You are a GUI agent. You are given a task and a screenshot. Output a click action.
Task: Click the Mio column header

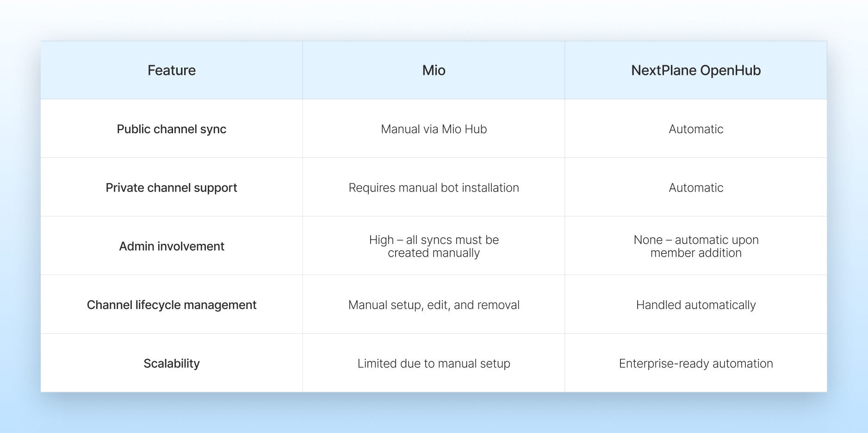(x=434, y=70)
